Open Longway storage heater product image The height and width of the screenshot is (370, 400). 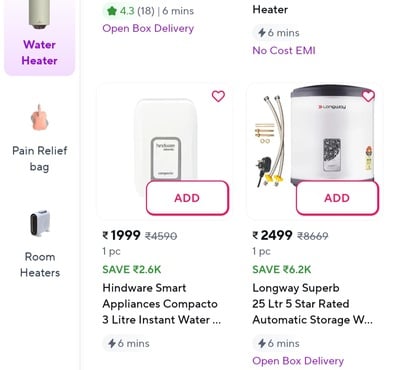[x=315, y=137]
